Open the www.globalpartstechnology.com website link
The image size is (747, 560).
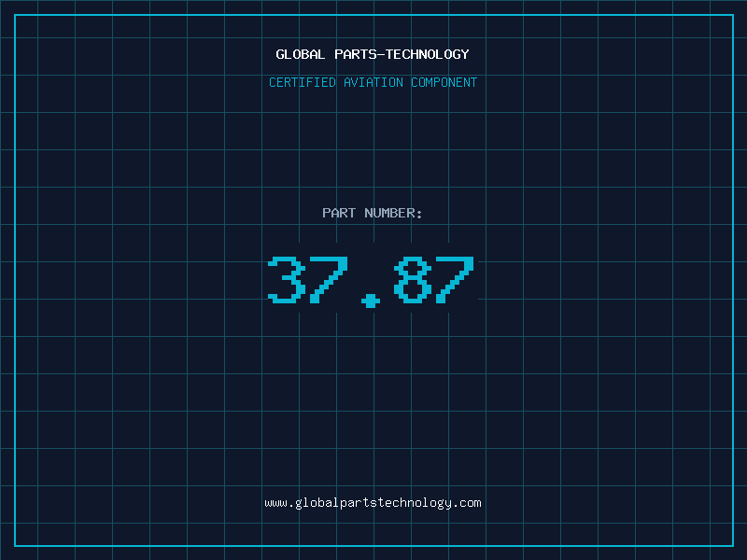[373, 503]
